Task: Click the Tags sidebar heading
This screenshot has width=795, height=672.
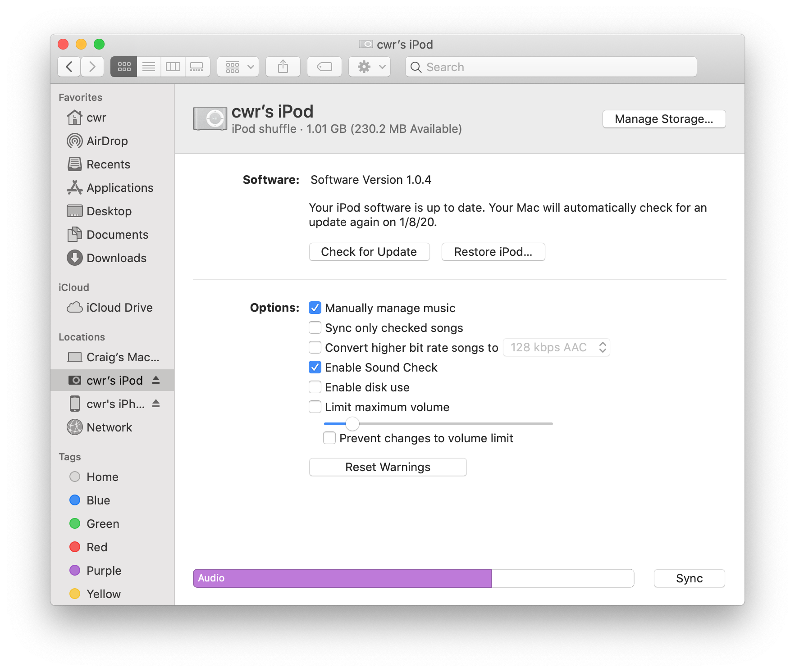Action: point(70,457)
